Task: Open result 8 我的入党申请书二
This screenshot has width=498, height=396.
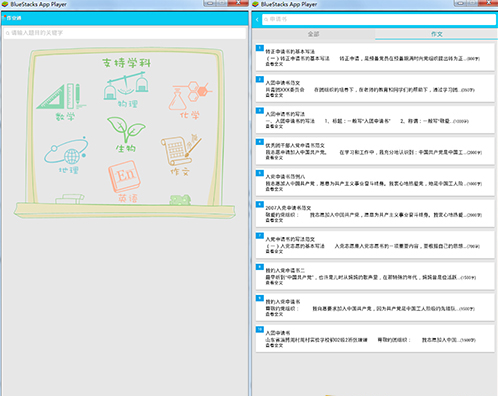Action: coord(375,276)
